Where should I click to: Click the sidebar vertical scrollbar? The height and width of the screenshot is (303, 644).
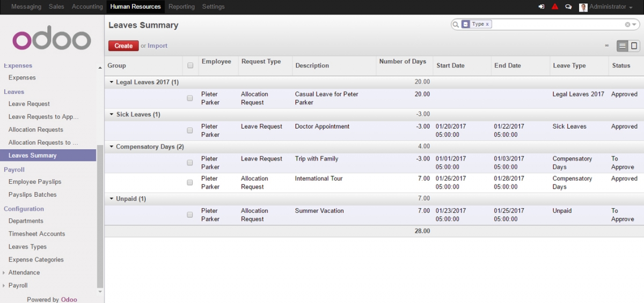[x=100, y=215]
